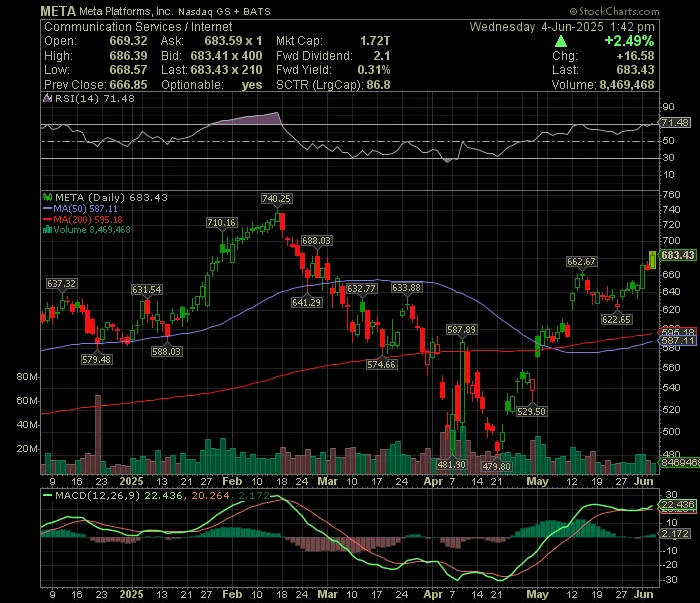Click the 579.48 low price label
The height and width of the screenshot is (603, 700).
[96, 359]
